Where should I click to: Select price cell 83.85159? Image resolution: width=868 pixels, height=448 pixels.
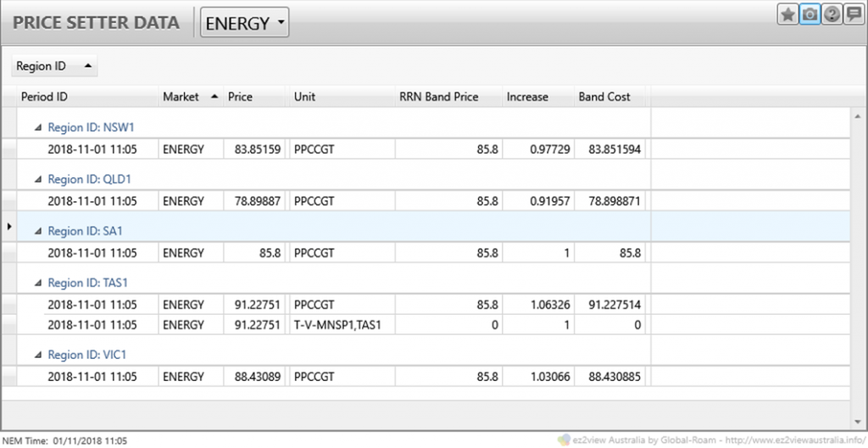[x=254, y=149]
